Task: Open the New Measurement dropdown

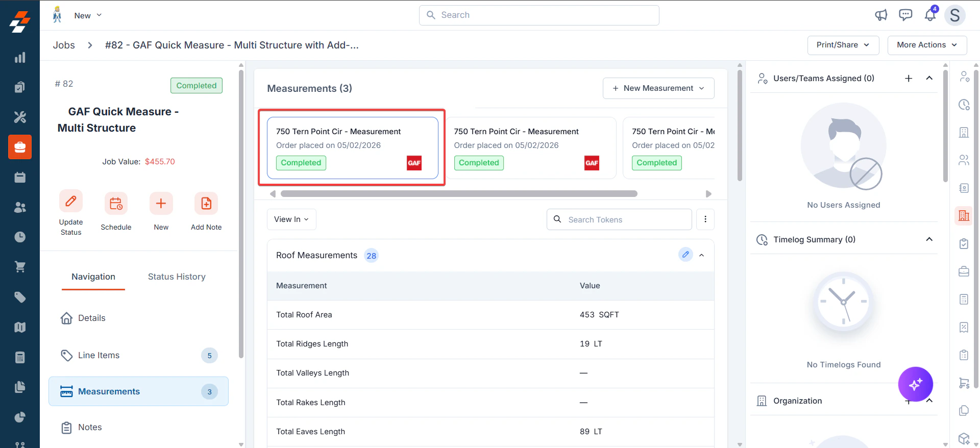Action: click(x=658, y=88)
